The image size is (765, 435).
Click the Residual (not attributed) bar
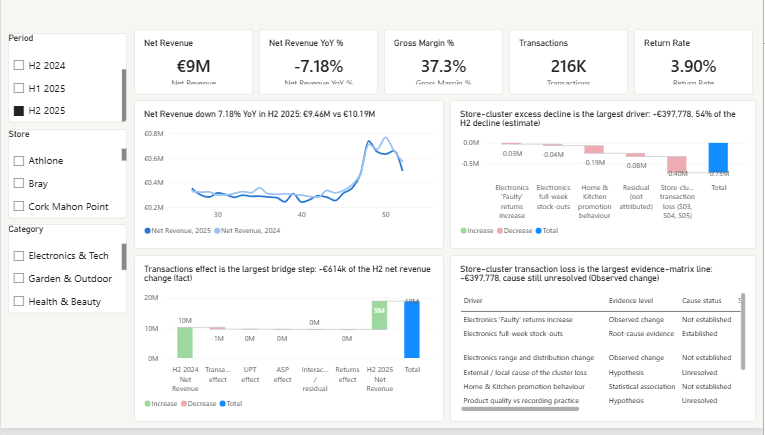(635, 155)
